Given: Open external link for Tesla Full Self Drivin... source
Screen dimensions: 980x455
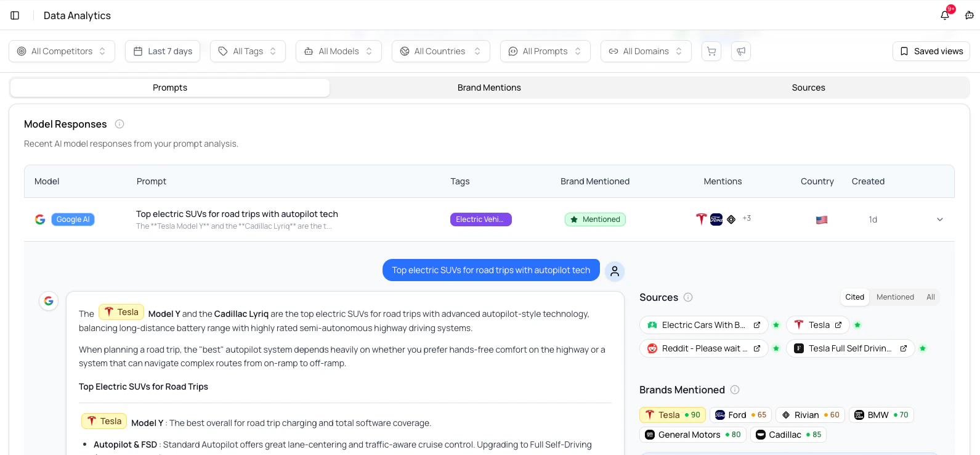Looking at the screenshot, I should [904, 348].
